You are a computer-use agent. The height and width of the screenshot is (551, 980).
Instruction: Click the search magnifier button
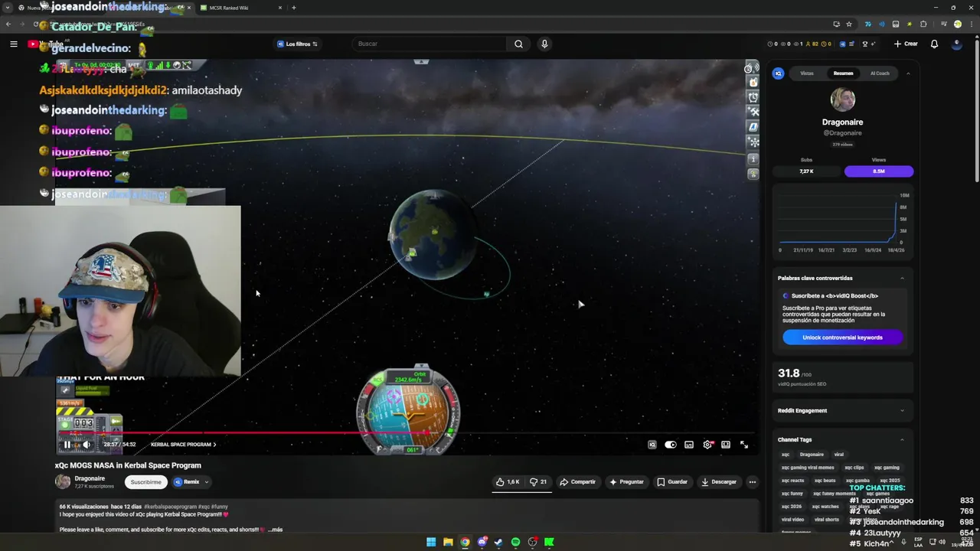[x=518, y=44]
